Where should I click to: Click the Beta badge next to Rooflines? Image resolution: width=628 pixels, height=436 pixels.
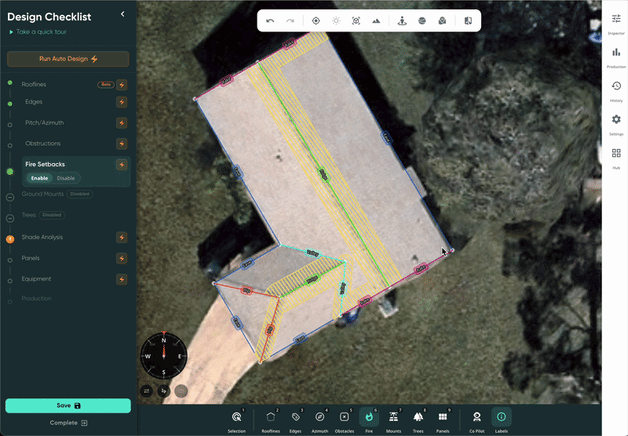(106, 84)
